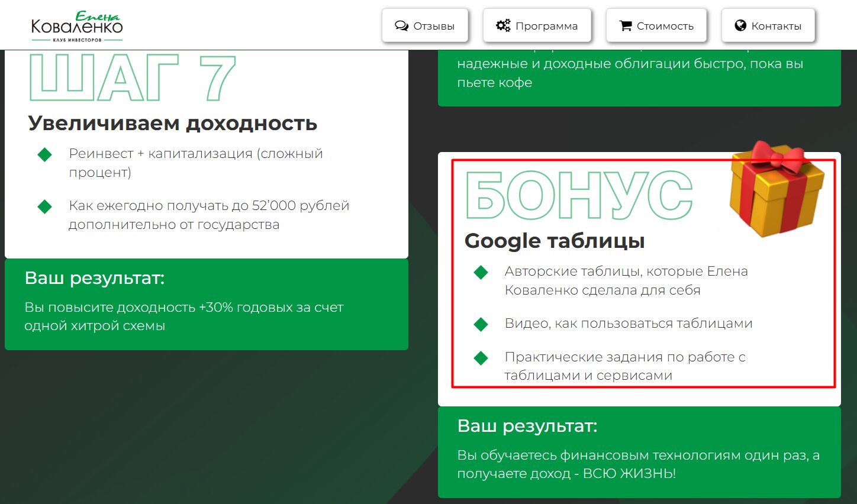Open the Контакты button

pos(768,25)
